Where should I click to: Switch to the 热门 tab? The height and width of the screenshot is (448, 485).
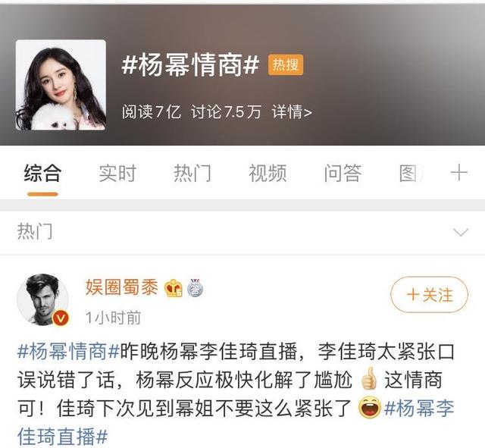click(x=192, y=173)
